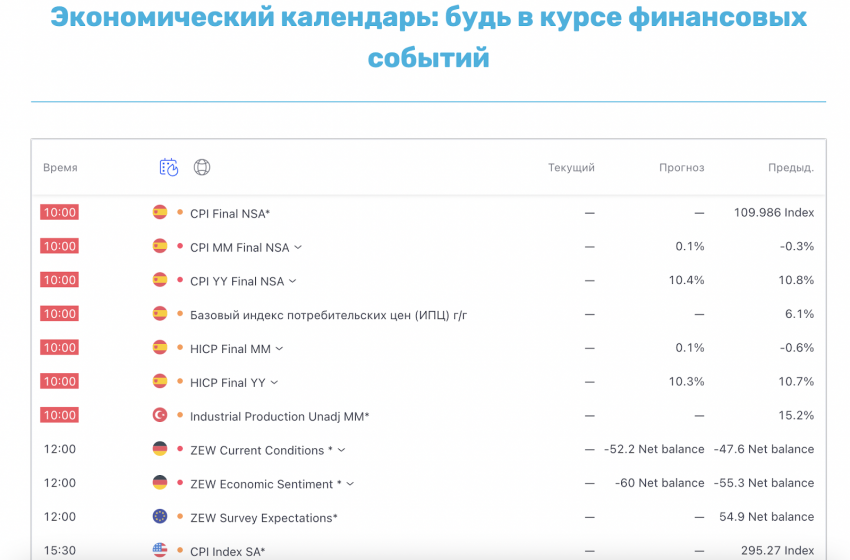The width and height of the screenshot is (850, 560).
Task: Click Germany flag on ZEW Current Conditions row
Action: pyautogui.click(x=160, y=449)
